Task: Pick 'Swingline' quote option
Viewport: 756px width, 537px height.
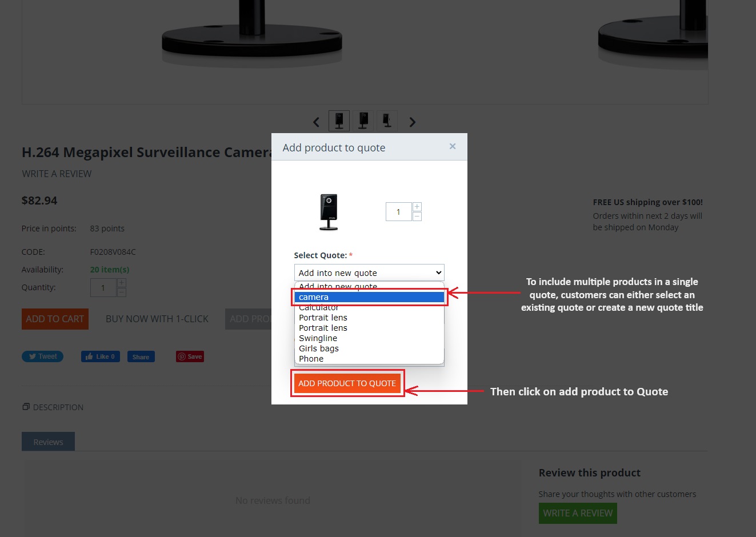Action: pyautogui.click(x=369, y=338)
